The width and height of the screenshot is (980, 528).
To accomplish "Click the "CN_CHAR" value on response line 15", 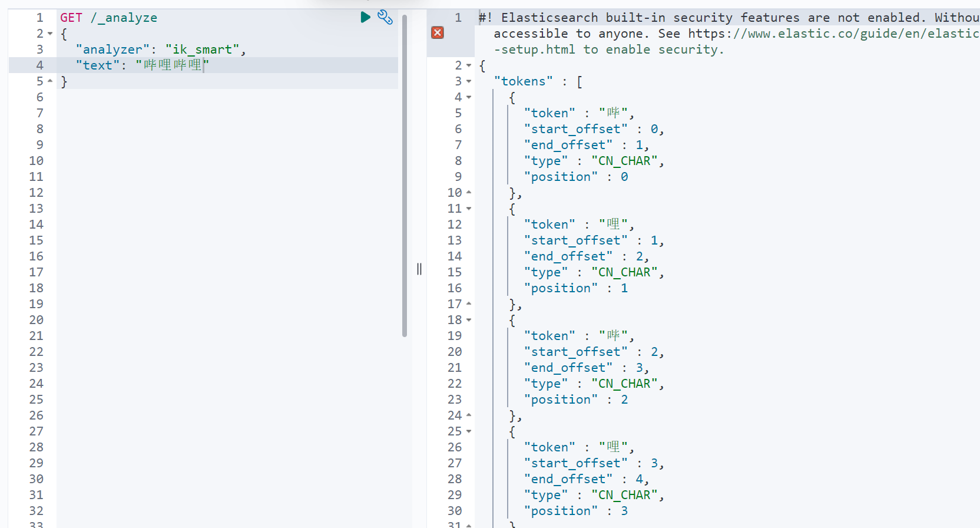I will tap(624, 272).
